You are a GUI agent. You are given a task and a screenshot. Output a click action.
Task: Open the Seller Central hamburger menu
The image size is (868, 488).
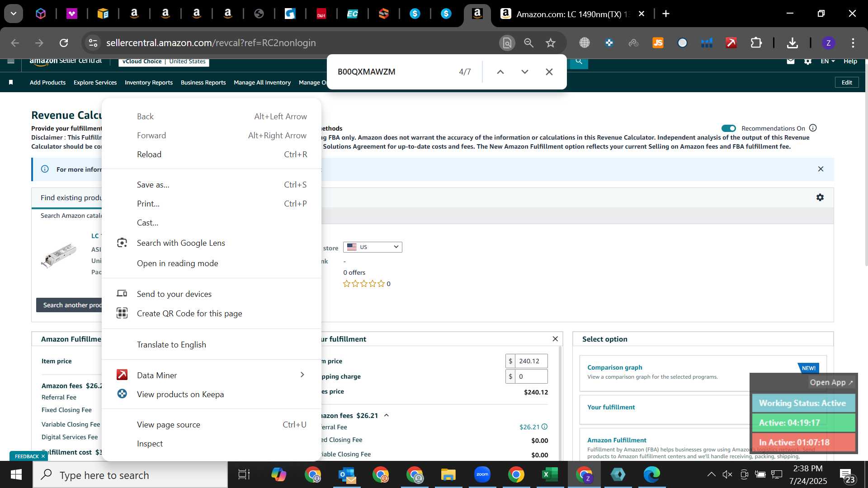point(11,61)
